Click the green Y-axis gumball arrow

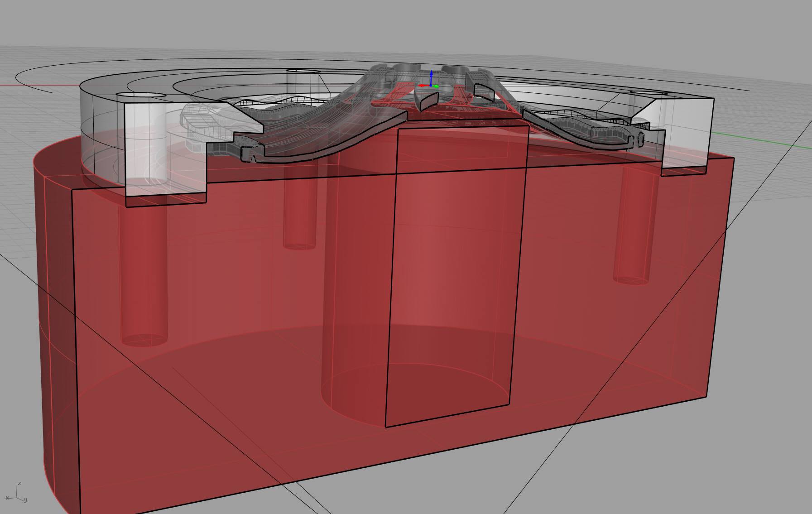435,86
